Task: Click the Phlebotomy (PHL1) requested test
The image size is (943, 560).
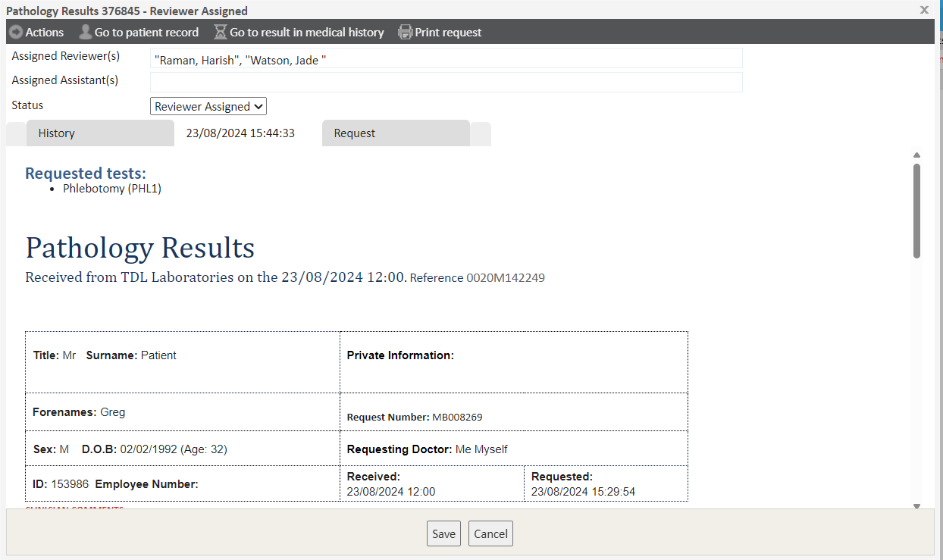Action: tap(112, 189)
